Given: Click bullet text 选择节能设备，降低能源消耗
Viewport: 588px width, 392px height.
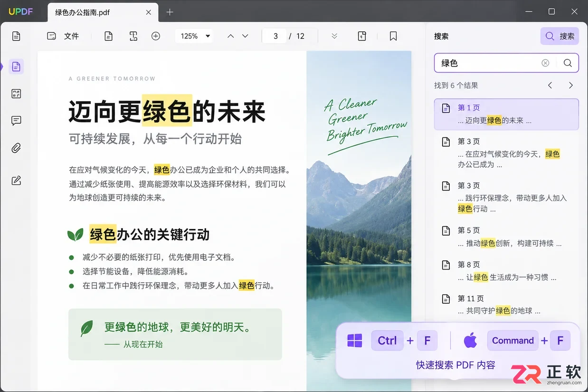Looking at the screenshot, I should click(136, 271).
